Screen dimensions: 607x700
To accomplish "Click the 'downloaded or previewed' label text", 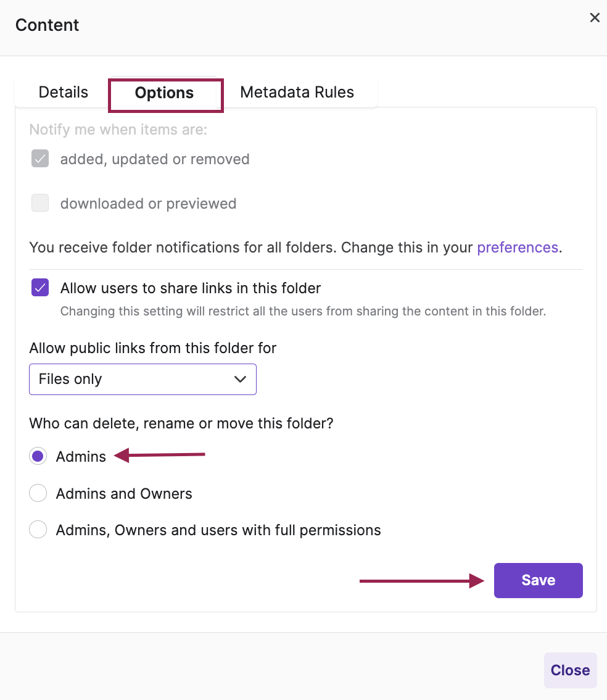I will [148, 204].
